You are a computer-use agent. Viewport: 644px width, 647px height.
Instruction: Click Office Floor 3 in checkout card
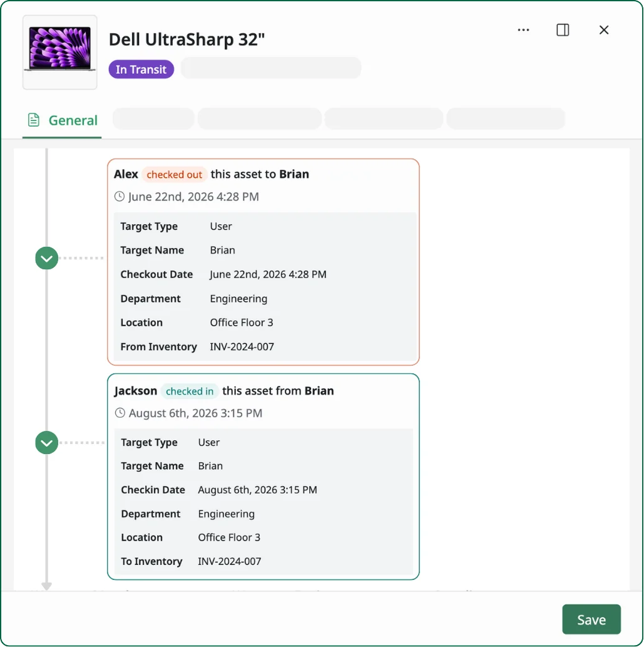tap(242, 323)
